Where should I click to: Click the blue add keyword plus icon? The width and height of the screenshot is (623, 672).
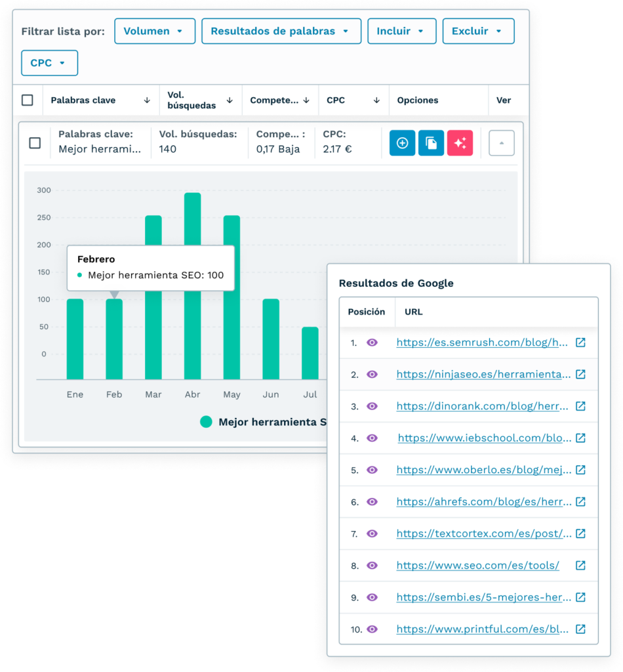[x=402, y=143]
